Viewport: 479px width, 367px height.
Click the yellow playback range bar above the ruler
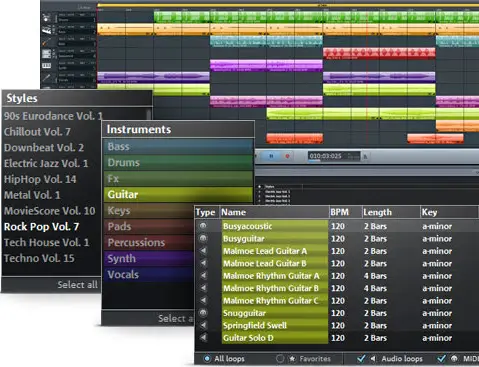(288, 6)
